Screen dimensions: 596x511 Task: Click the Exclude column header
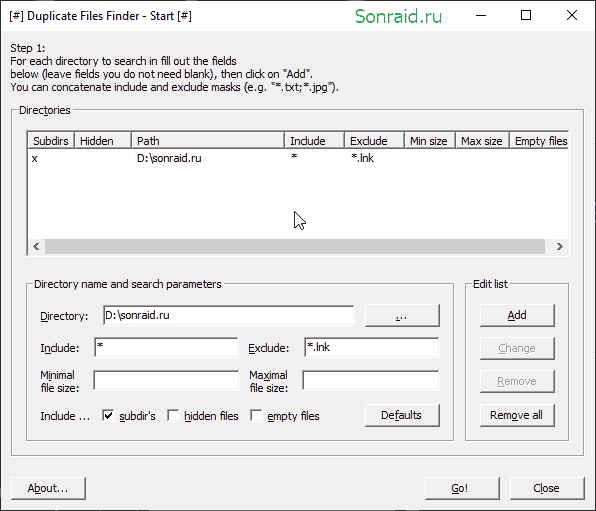(374, 141)
